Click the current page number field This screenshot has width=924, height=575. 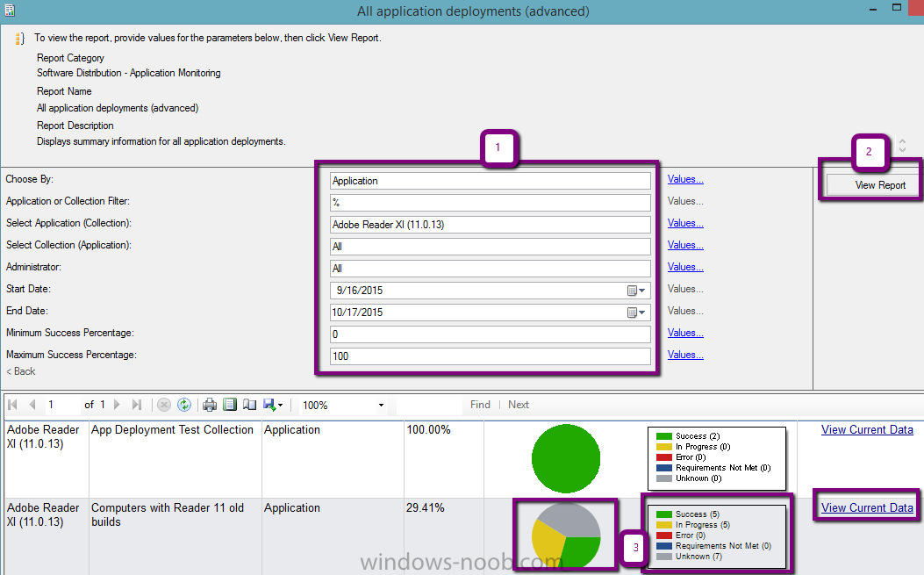click(x=62, y=405)
